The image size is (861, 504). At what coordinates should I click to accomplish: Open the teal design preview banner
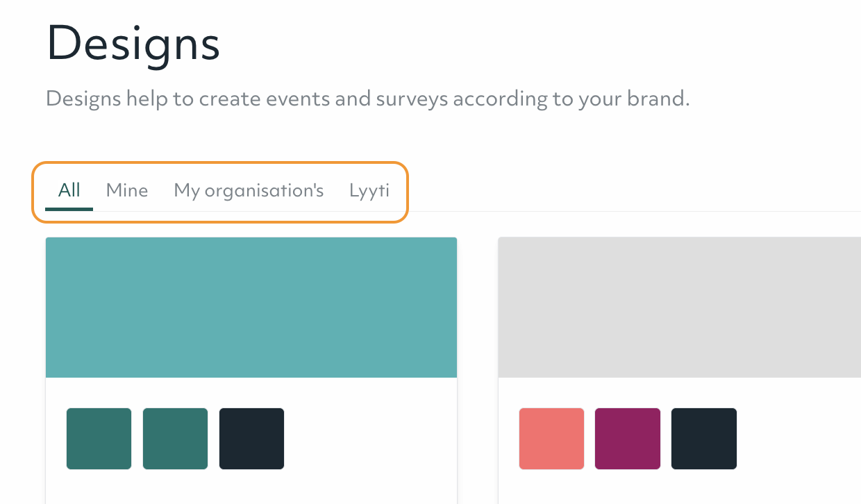(x=251, y=308)
